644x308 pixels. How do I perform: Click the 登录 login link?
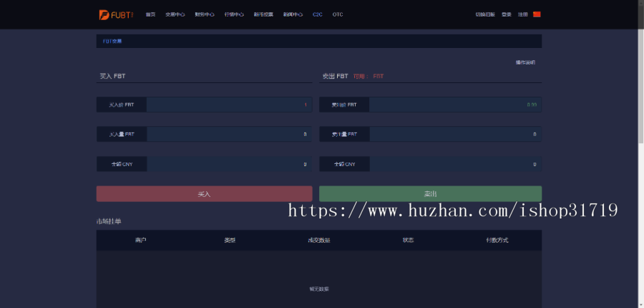click(x=507, y=14)
